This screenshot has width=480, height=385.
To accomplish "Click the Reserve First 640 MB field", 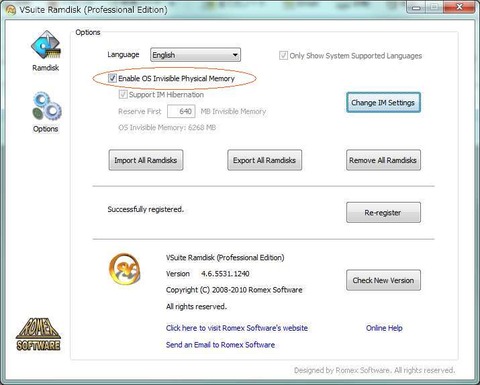I will point(181,111).
